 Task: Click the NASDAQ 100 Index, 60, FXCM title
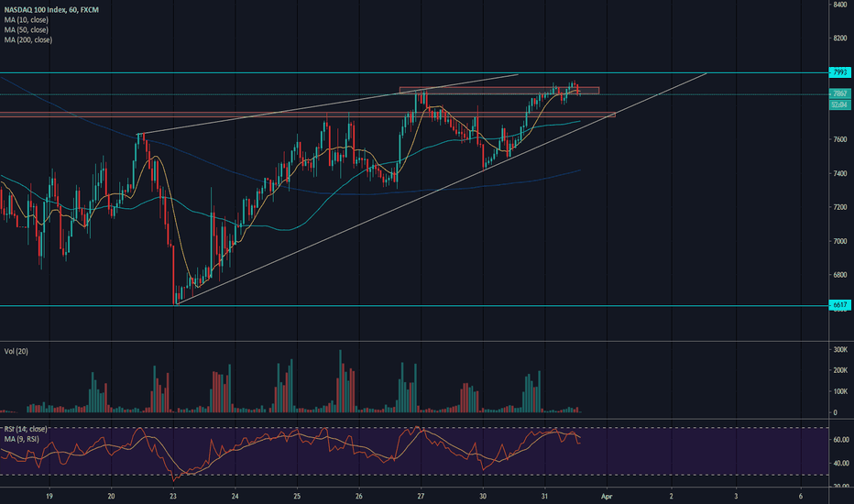pos(51,10)
